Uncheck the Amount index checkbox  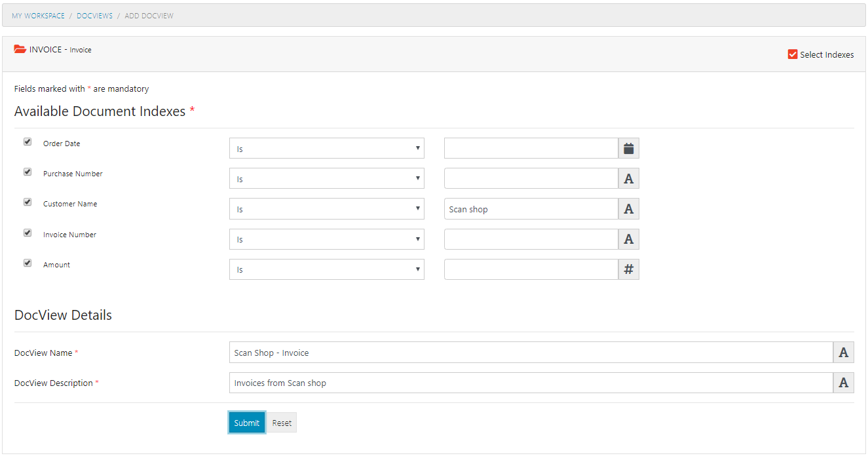pyautogui.click(x=28, y=263)
